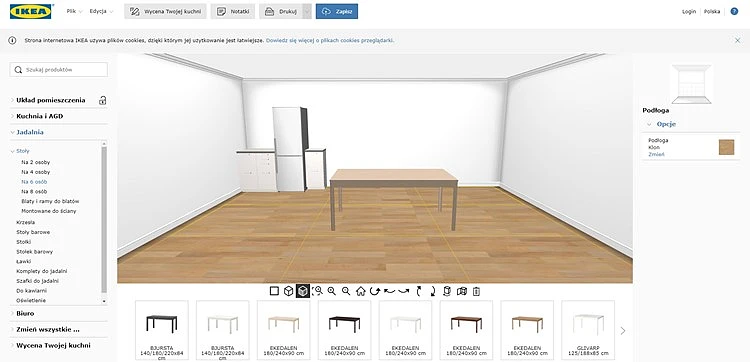This screenshot has width=750, height=362.
Task: Click the Szukaj produktów search field
Action: tap(58, 69)
